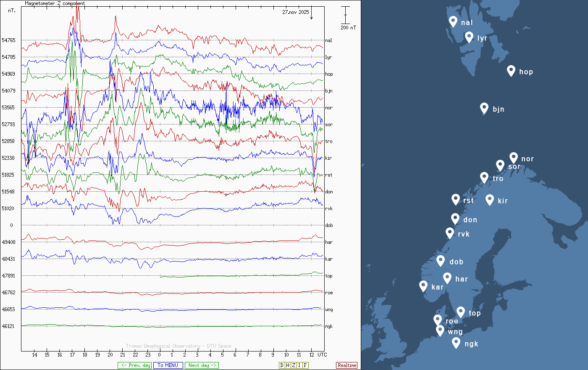Click baseline value '54079' on the plot axis
Viewport: 588px width, 370px height.
(x=8, y=91)
